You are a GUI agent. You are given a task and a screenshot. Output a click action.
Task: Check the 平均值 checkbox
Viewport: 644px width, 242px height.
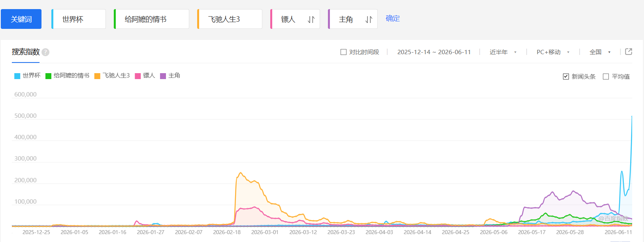(606, 76)
